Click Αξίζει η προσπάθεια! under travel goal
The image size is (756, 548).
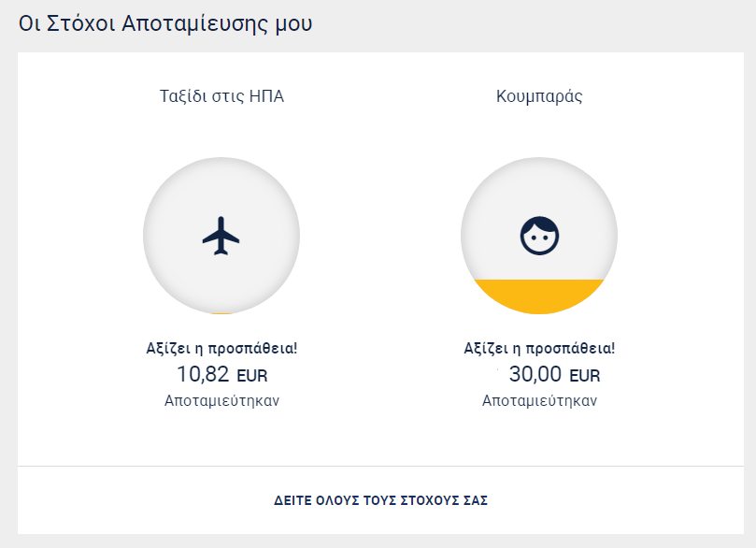[x=221, y=348]
